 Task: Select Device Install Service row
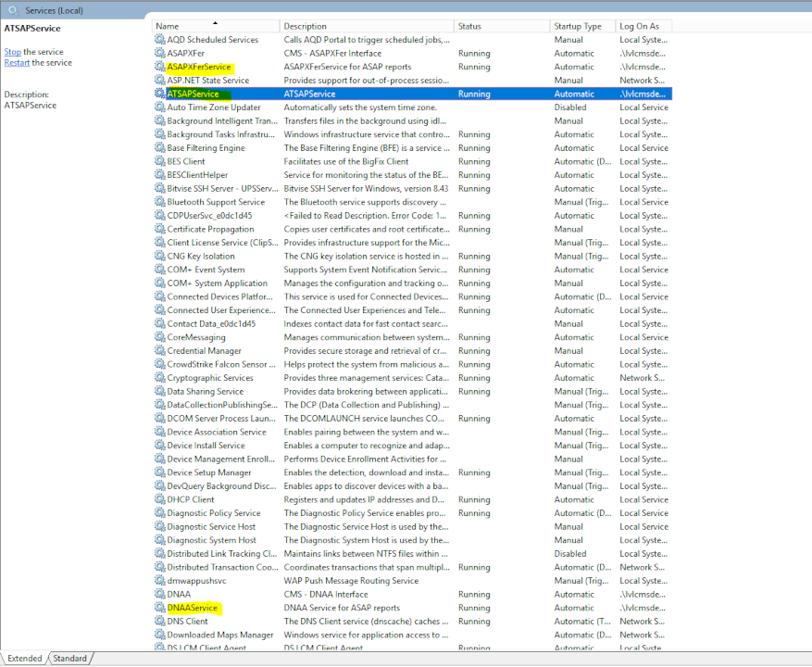(x=412, y=446)
